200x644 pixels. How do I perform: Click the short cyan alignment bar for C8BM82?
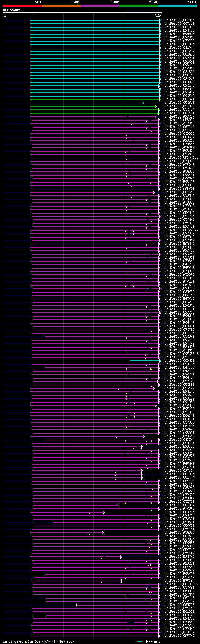(145, 360)
